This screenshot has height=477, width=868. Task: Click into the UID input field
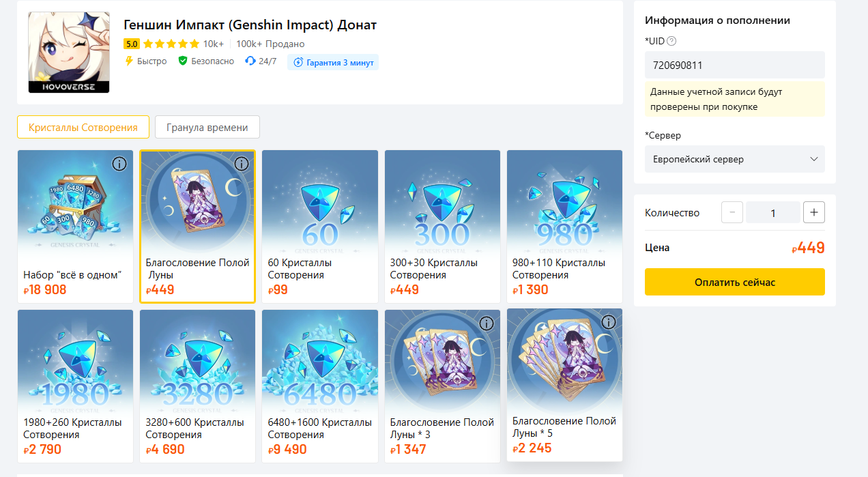coord(735,65)
